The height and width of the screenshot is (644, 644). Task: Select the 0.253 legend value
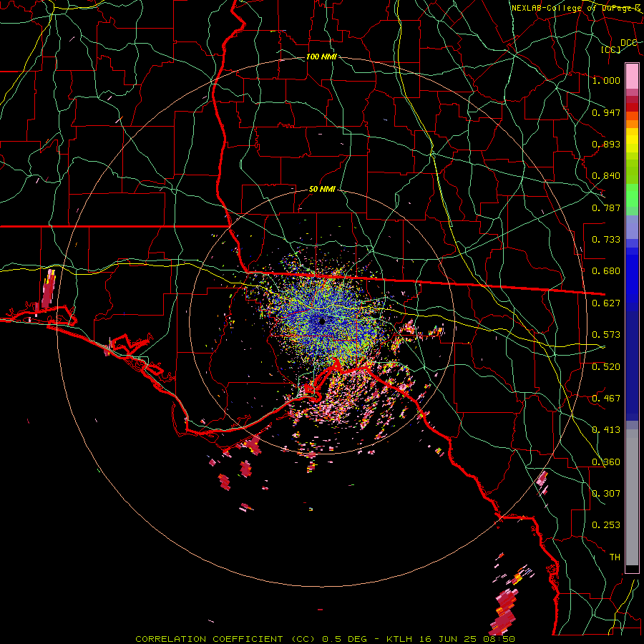606,525
